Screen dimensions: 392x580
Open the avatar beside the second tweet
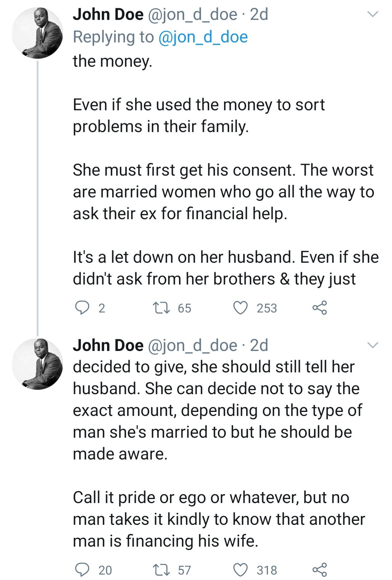[37, 364]
